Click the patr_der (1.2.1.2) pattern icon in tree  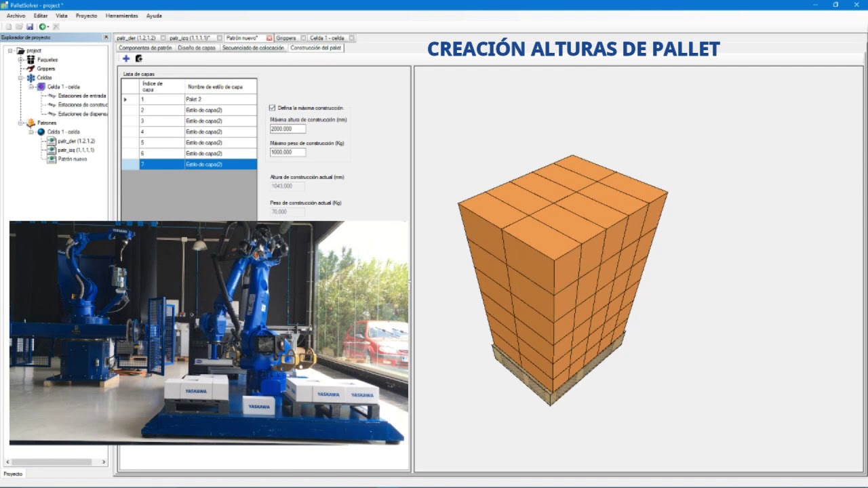click(52, 141)
